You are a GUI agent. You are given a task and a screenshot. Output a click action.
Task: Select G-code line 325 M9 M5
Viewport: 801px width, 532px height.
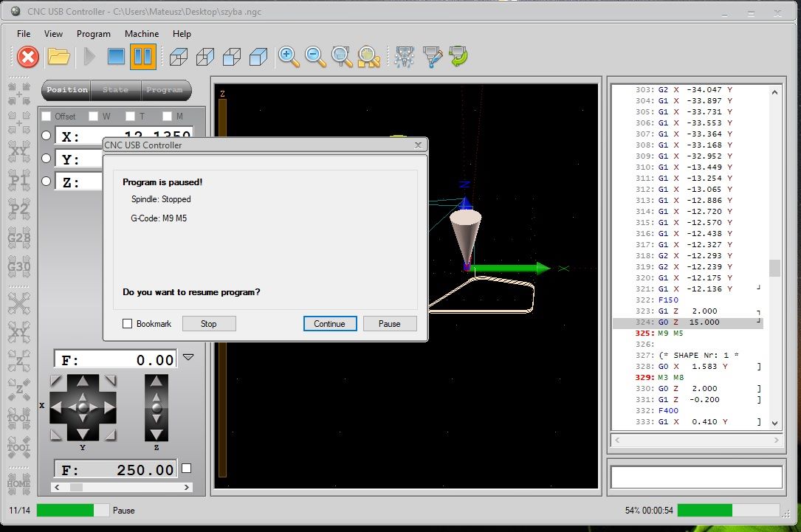[687, 333]
